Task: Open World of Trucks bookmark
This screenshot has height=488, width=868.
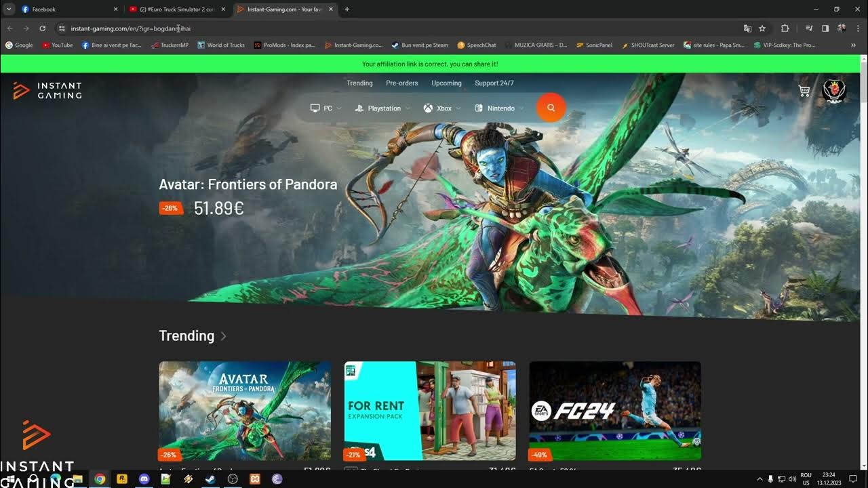Action: click(221, 45)
